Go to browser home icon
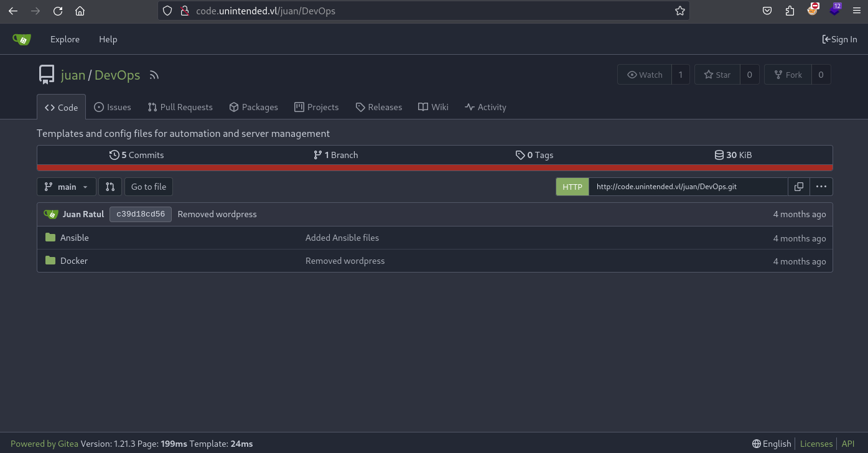The width and height of the screenshot is (868, 453). click(80, 11)
